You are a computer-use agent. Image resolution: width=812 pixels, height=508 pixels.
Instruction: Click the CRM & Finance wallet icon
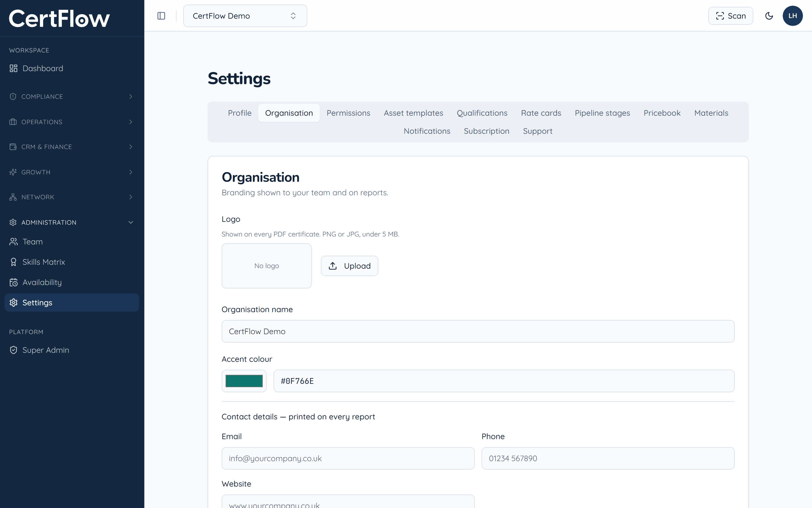pyautogui.click(x=13, y=147)
